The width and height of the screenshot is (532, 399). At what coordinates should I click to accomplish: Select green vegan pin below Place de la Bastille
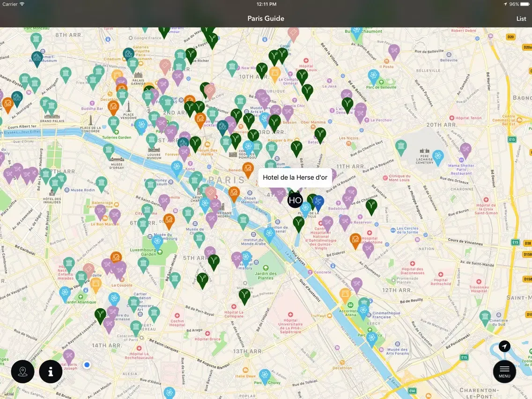point(299,223)
